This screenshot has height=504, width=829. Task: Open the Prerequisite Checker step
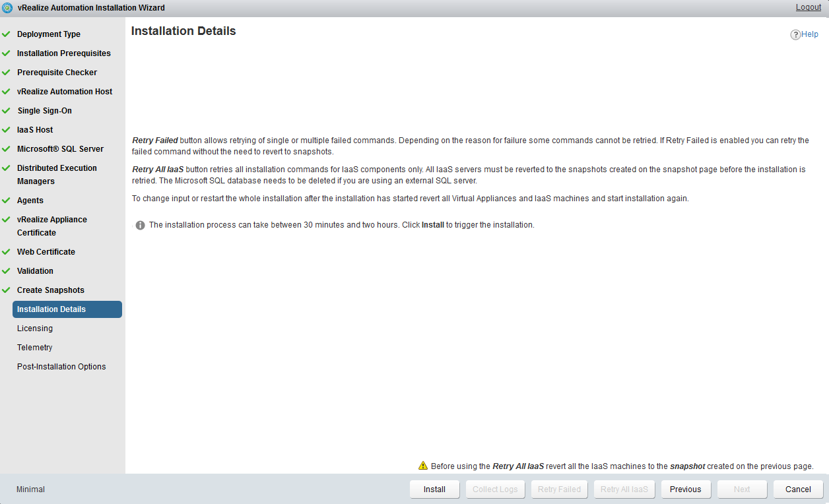57,73
